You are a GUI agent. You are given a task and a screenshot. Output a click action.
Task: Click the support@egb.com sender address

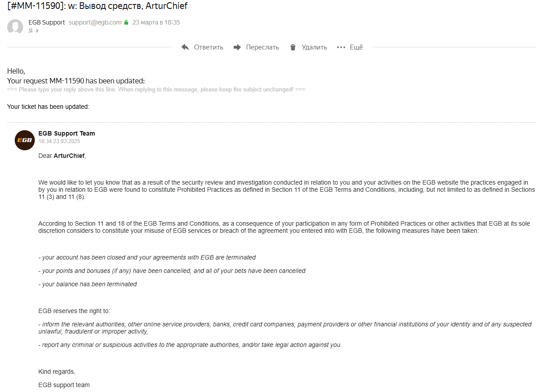pyautogui.click(x=95, y=22)
